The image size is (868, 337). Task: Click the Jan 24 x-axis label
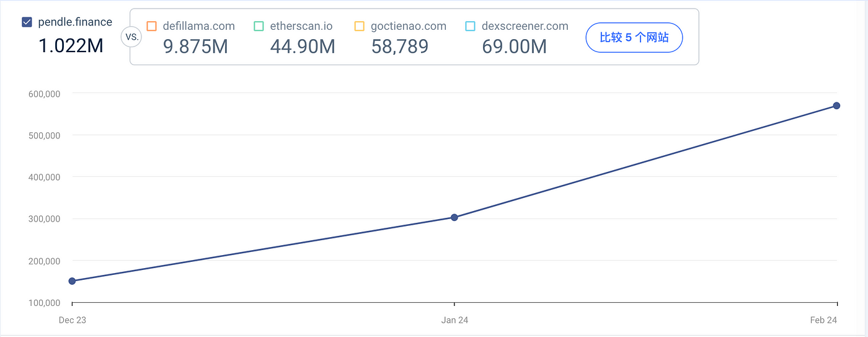point(454,320)
